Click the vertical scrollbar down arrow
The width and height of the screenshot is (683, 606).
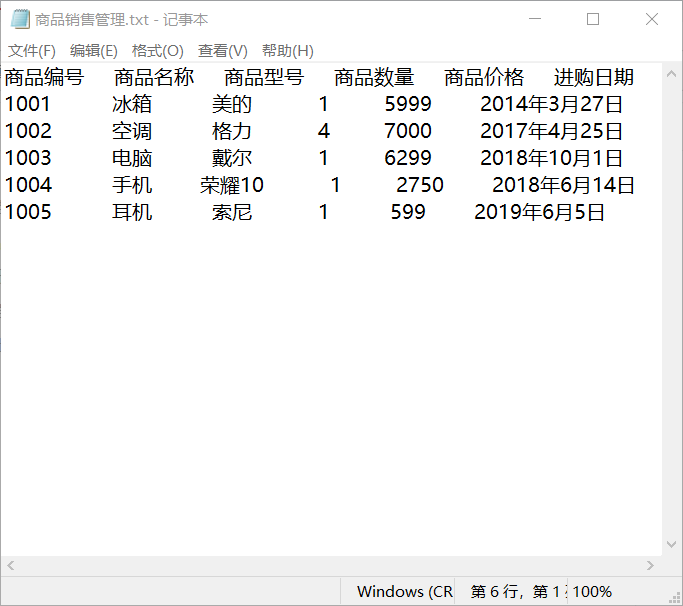(x=671, y=545)
